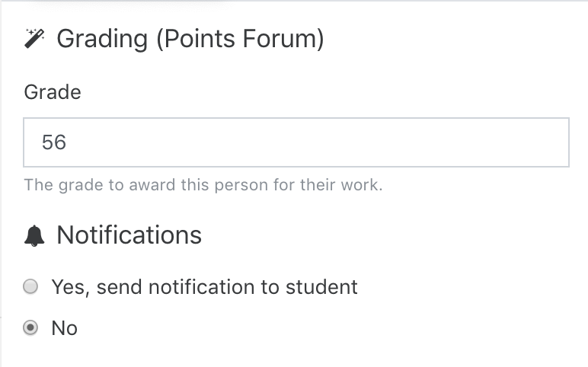Click the "Grade" field label

point(53,92)
